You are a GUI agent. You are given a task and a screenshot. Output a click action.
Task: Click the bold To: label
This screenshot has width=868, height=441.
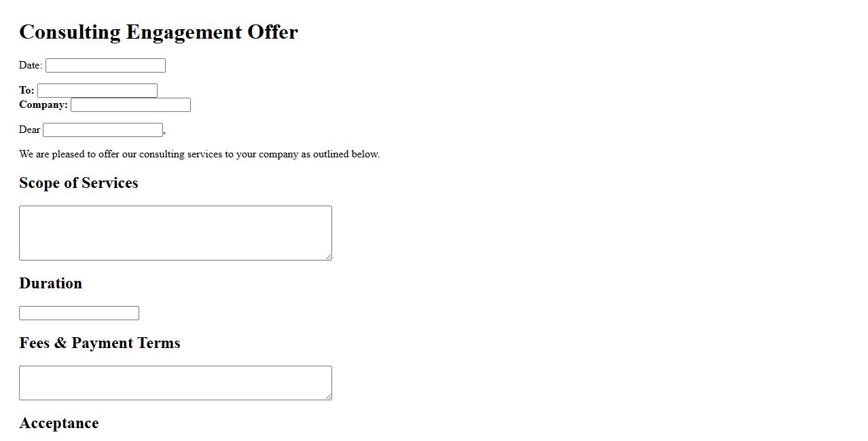click(x=26, y=90)
